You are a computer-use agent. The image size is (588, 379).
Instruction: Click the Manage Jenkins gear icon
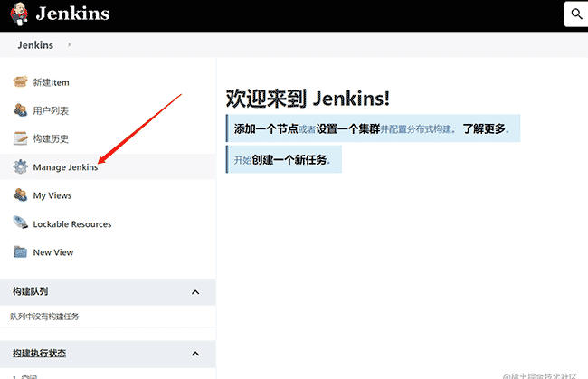click(20, 166)
